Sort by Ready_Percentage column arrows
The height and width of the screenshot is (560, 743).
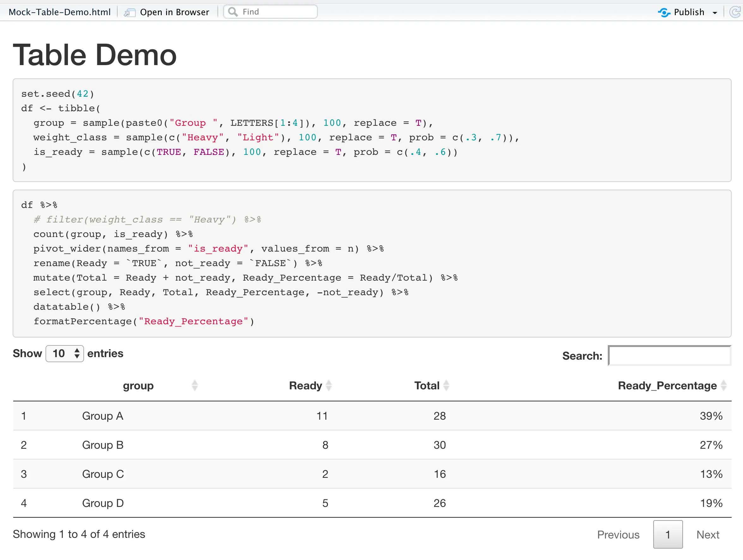[x=723, y=386]
